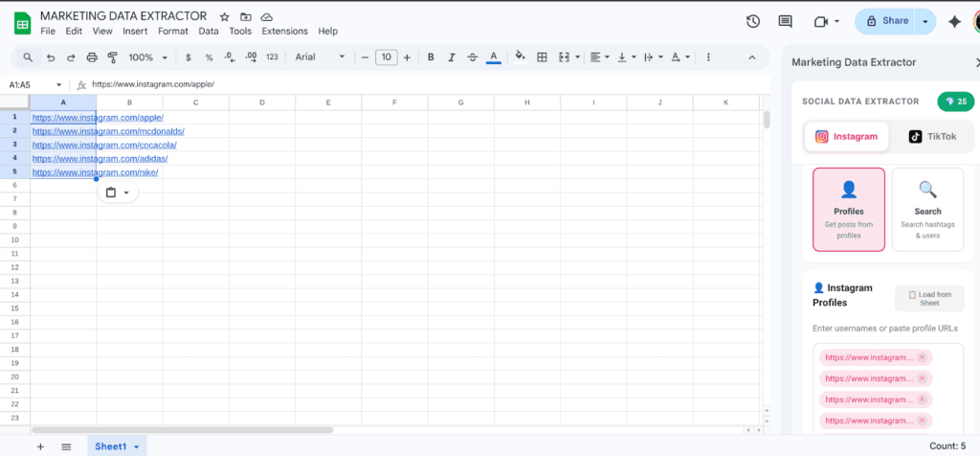
Task: Select the Instagram platform option
Action: pyautogui.click(x=846, y=136)
